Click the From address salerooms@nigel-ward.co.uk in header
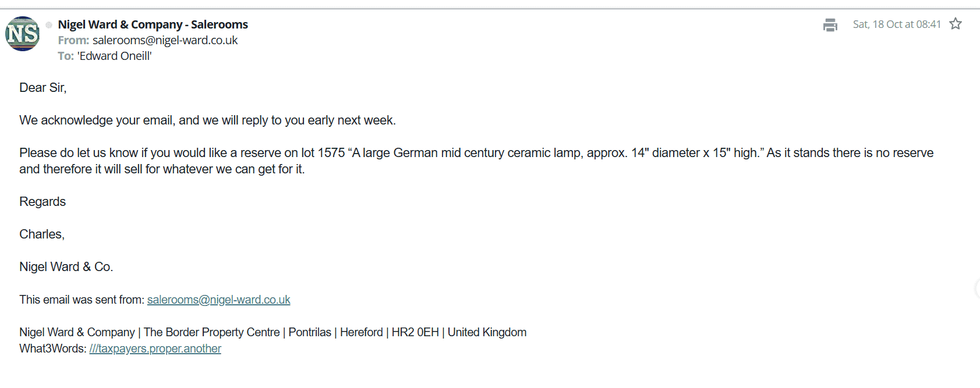This screenshot has height=388, width=980. [x=165, y=40]
